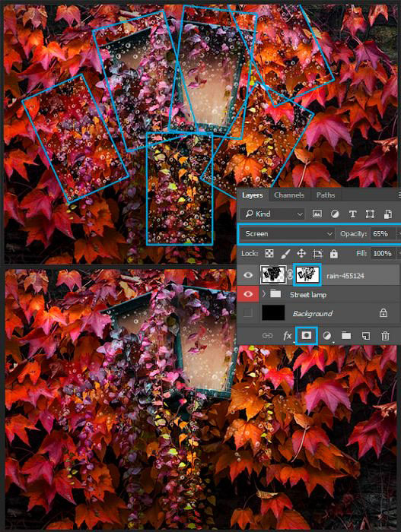
Task: Open the Paths tab
Action: (x=326, y=195)
